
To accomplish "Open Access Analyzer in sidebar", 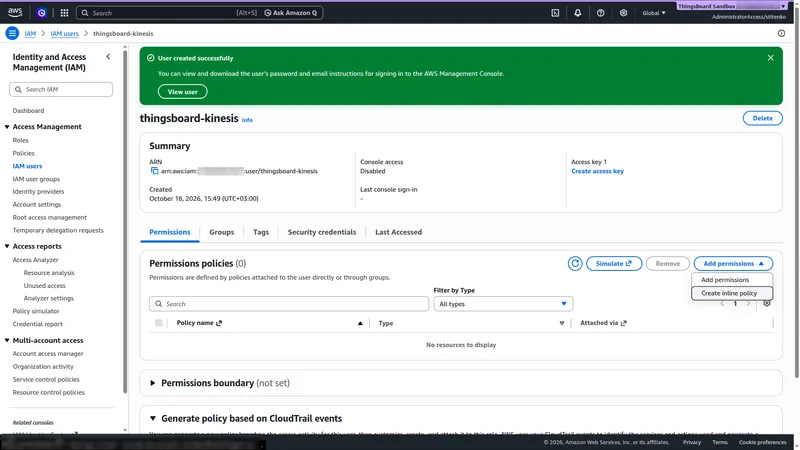I will pos(35,260).
